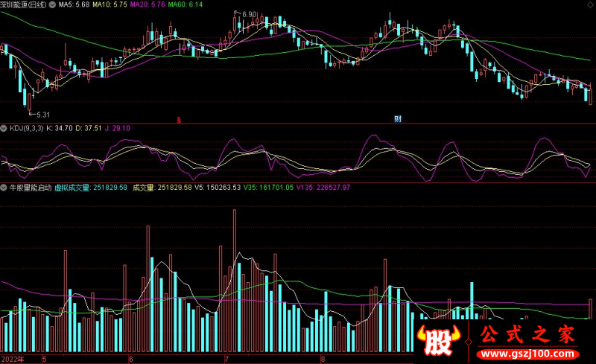596x364 pixels.
Task: Click the V35: 161701.05 green label
Action: 268,188
